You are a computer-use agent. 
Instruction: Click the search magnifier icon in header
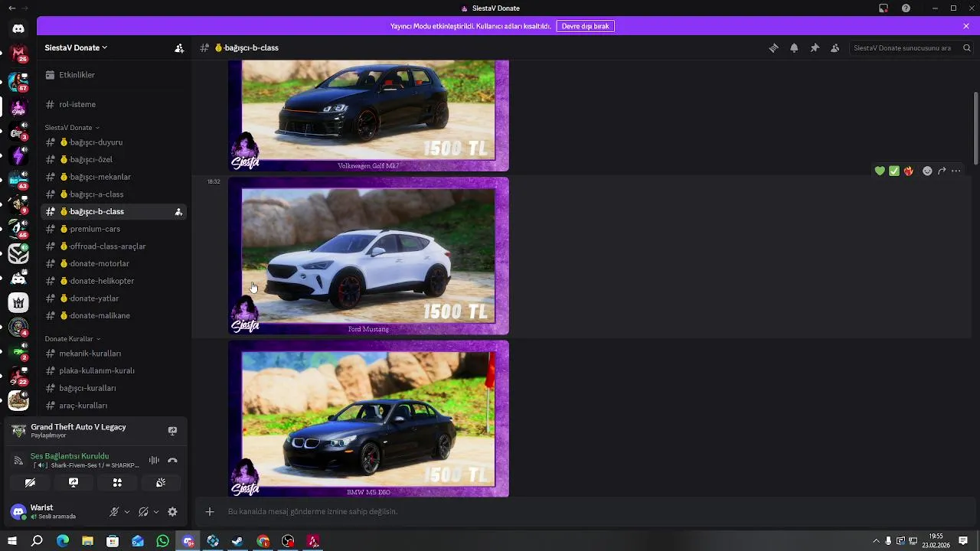point(967,47)
